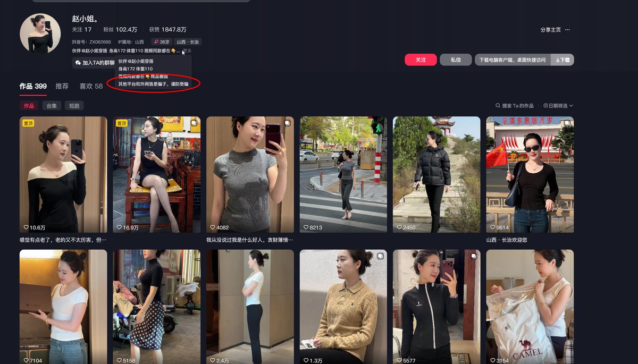The height and width of the screenshot is (364, 638).
Task: Click the search icon for Ta's works
Action: pyautogui.click(x=498, y=106)
